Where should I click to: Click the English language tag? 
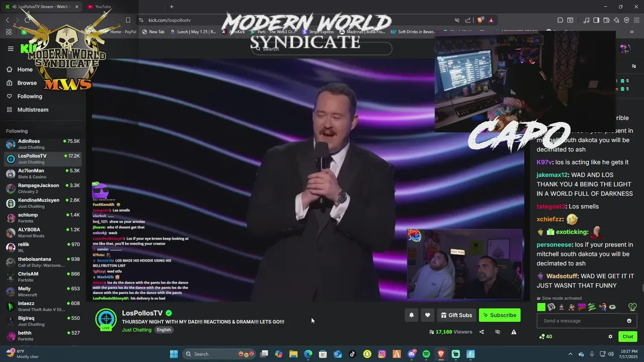click(164, 330)
